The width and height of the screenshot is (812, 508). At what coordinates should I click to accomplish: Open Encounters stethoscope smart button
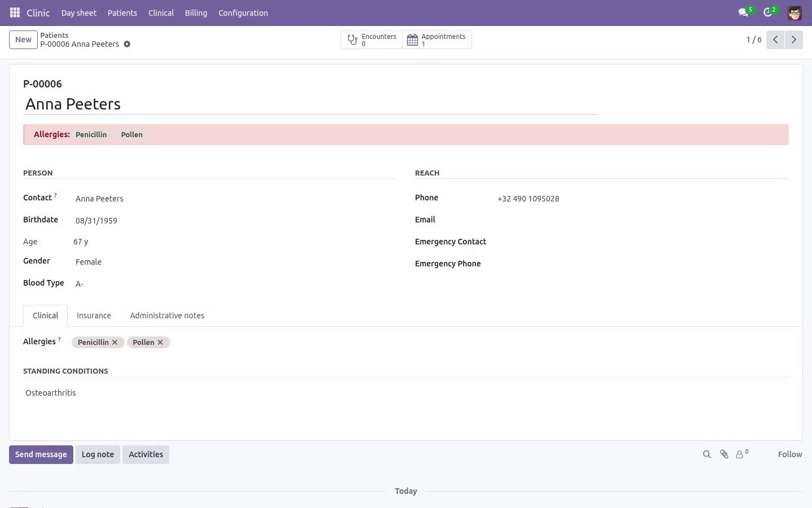point(371,40)
